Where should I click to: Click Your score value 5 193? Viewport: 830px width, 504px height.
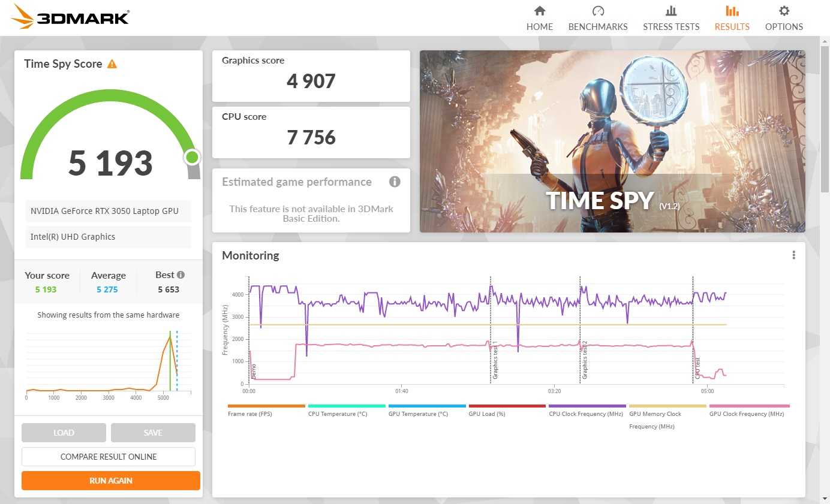46,289
